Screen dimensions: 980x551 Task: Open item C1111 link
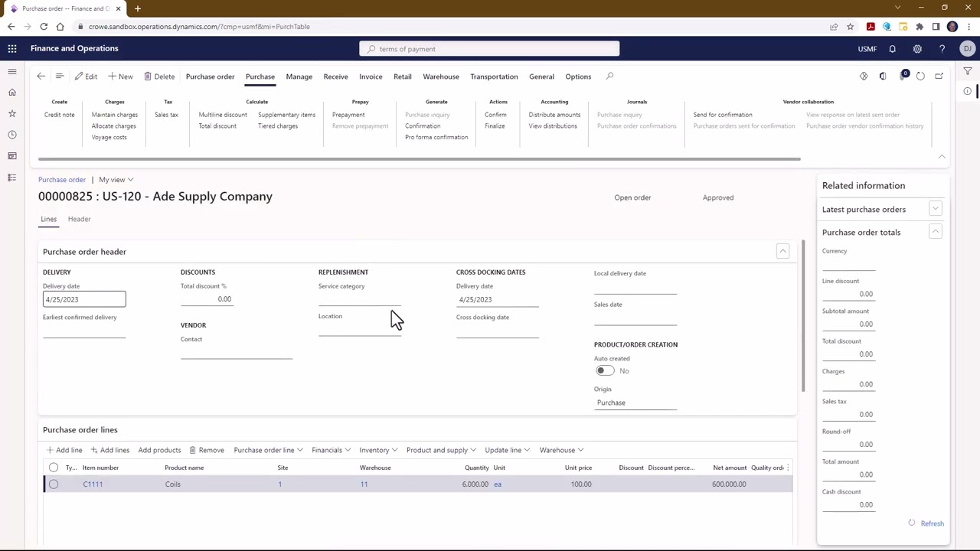(93, 484)
